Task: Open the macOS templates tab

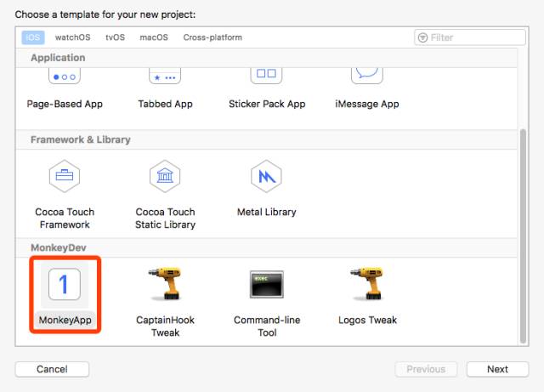Action: pyautogui.click(x=154, y=37)
